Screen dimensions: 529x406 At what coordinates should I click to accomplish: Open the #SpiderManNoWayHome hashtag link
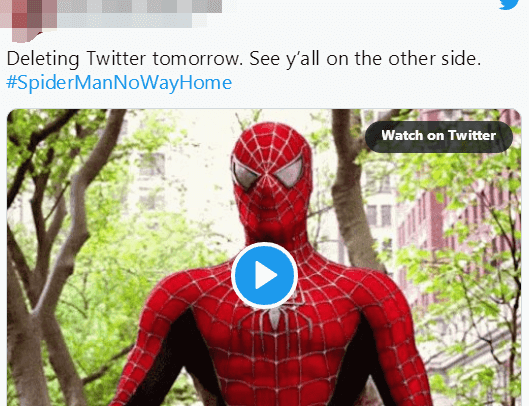tap(119, 83)
